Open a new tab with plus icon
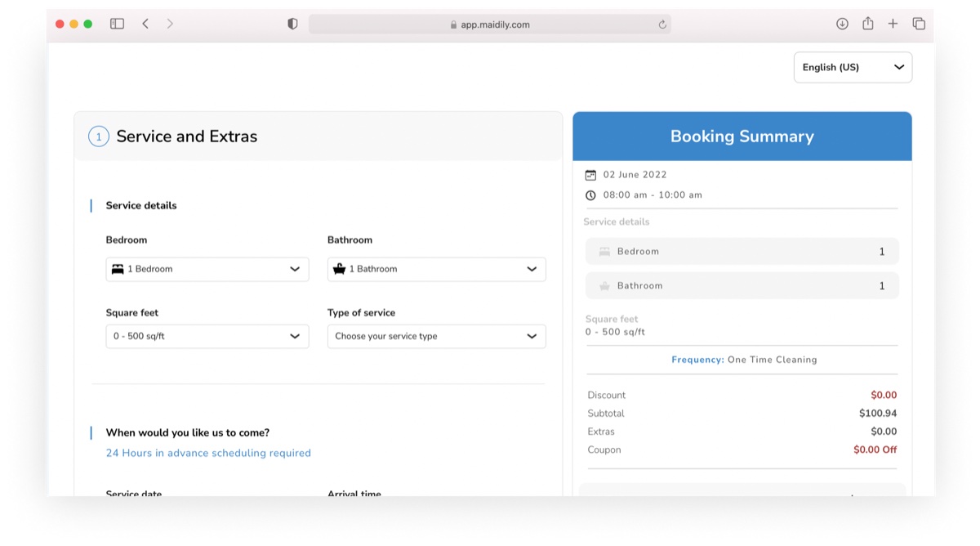This screenshot has width=980, height=546. click(x=893, y=24)
